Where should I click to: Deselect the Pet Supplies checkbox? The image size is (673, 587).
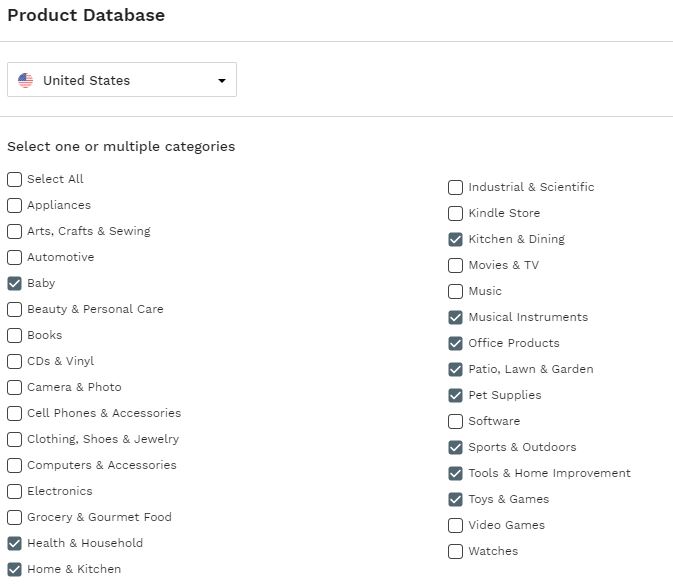click(455, 396)
